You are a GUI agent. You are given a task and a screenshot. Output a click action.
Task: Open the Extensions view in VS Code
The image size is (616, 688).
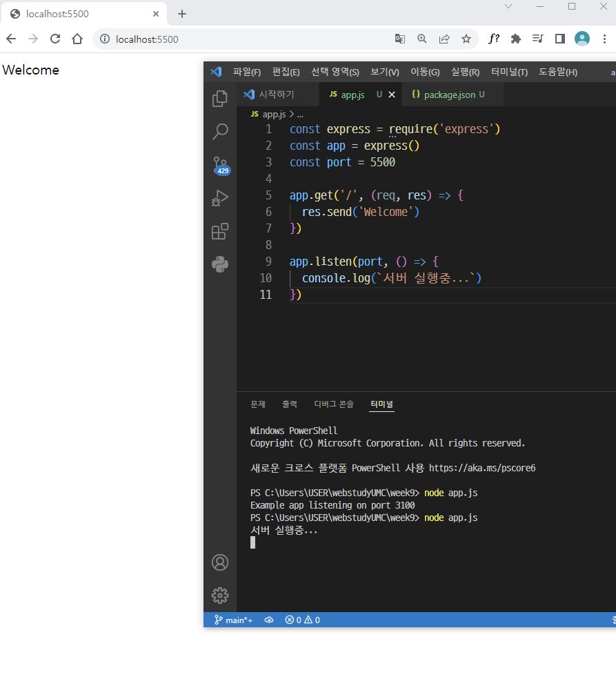[220, 231]
